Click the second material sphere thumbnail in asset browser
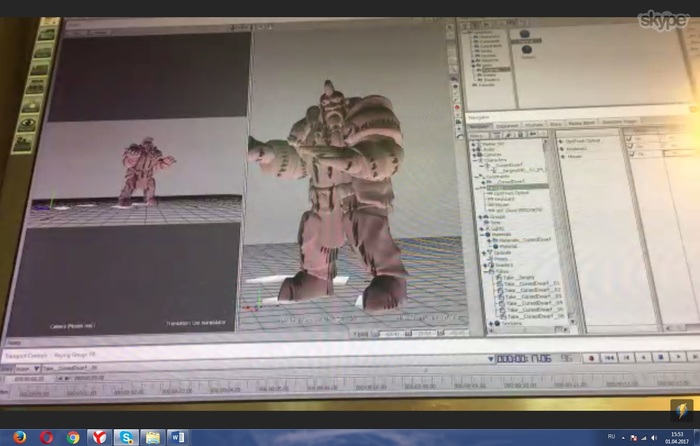This screenshot has height=446, width=700. pos(527,51)
